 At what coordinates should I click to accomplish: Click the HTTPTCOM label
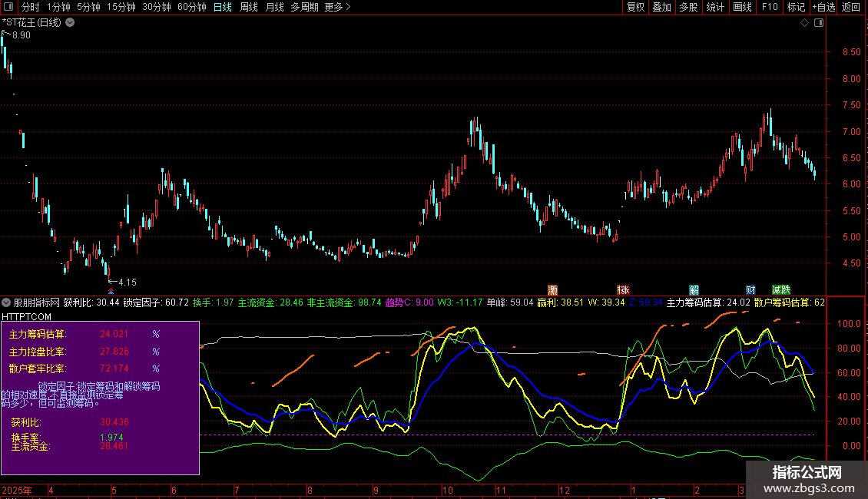[x=27, y=317]
